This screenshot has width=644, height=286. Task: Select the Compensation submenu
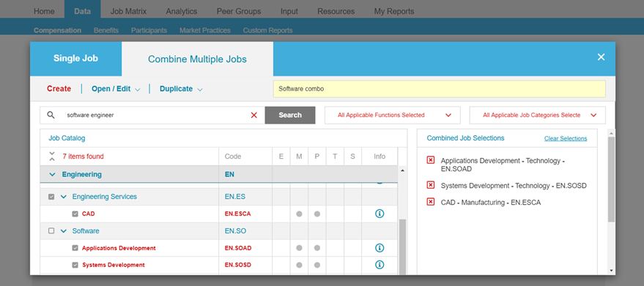[57, 31]
